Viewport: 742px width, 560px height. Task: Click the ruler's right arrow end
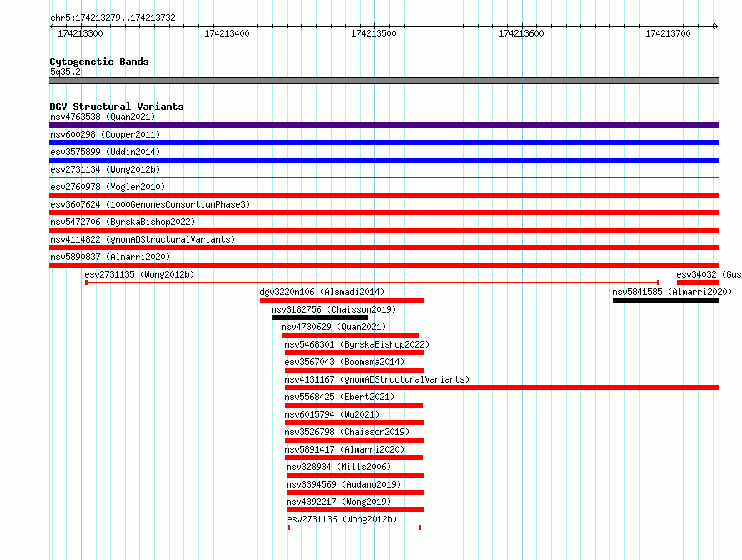tap(716, 27)
